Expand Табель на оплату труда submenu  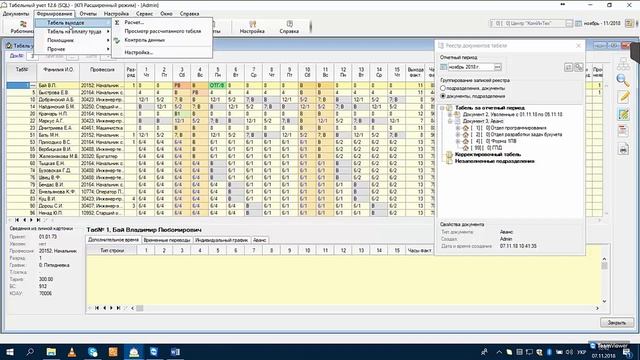click(73, 31)
